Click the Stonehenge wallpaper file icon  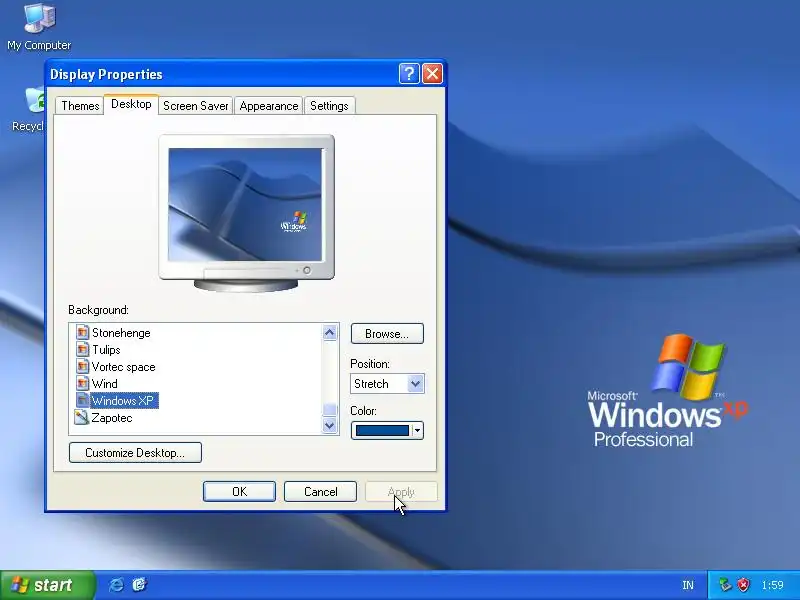coord(82,333)
